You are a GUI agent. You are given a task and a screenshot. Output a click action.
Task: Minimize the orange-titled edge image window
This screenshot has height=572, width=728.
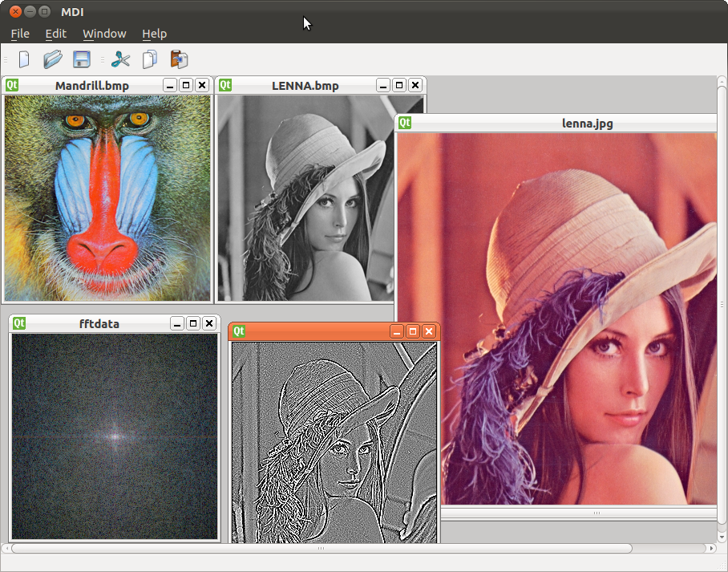click(397, 331)
